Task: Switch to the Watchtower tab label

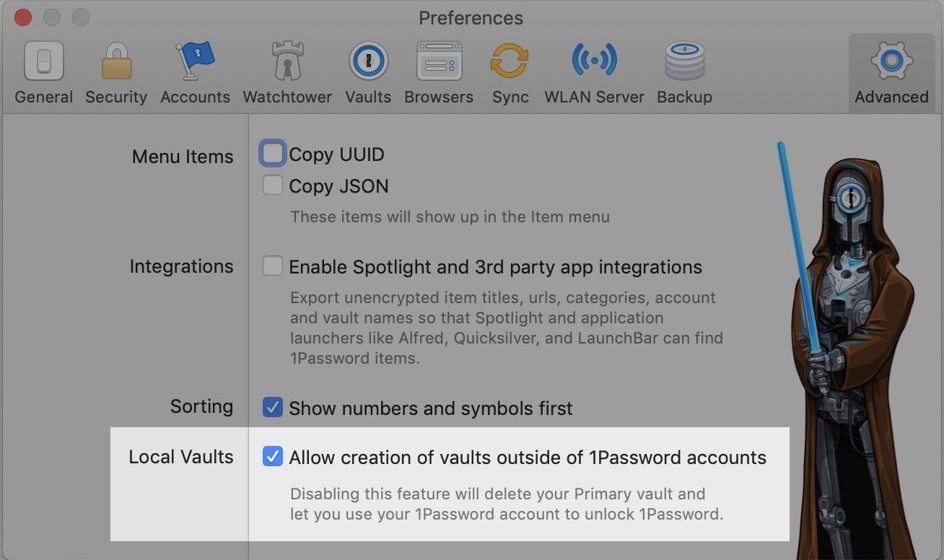Action: tap(287, 97)
